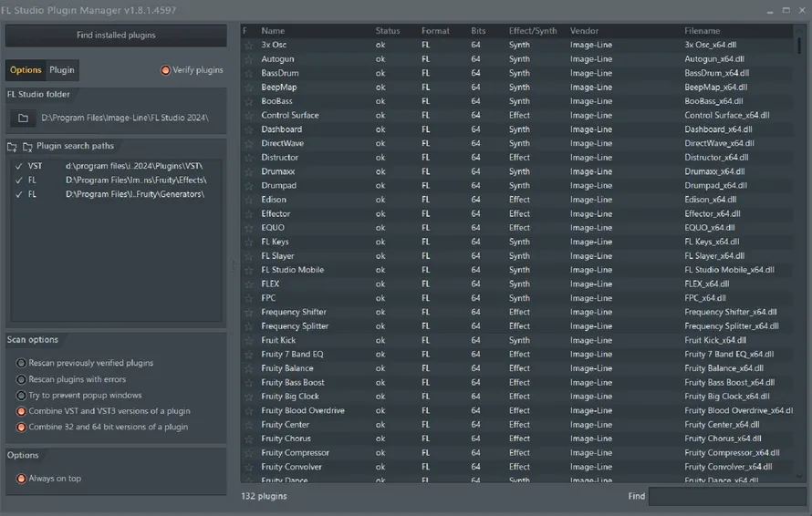
Task: Favorite the FPC plugin star
Action: 248,298
